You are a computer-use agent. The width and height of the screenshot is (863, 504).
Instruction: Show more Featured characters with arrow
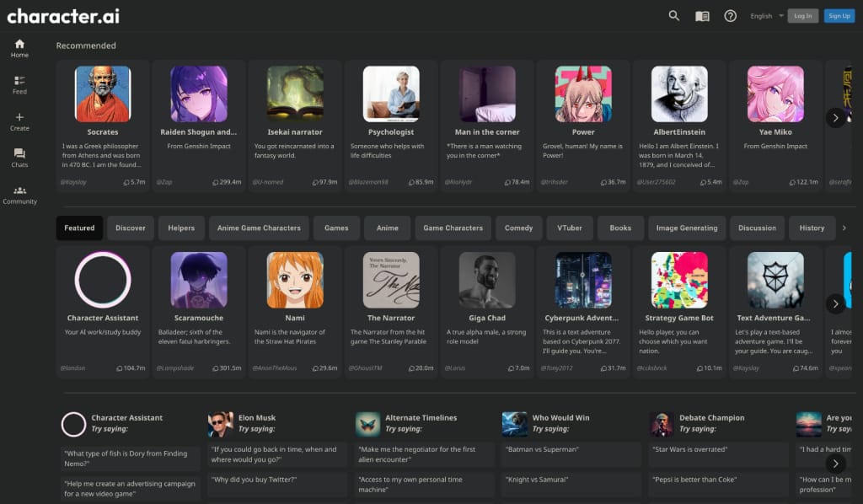835,303
